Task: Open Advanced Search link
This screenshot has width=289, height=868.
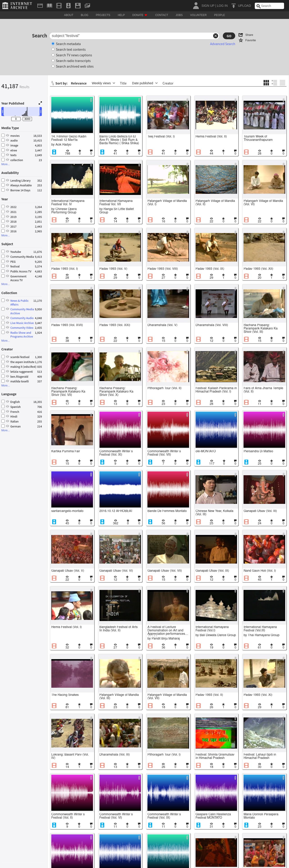Action: [x=222, y=44]
